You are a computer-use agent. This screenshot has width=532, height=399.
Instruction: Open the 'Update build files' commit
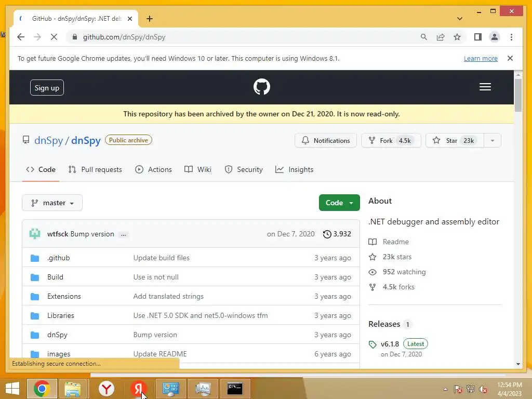pos(162,258)
